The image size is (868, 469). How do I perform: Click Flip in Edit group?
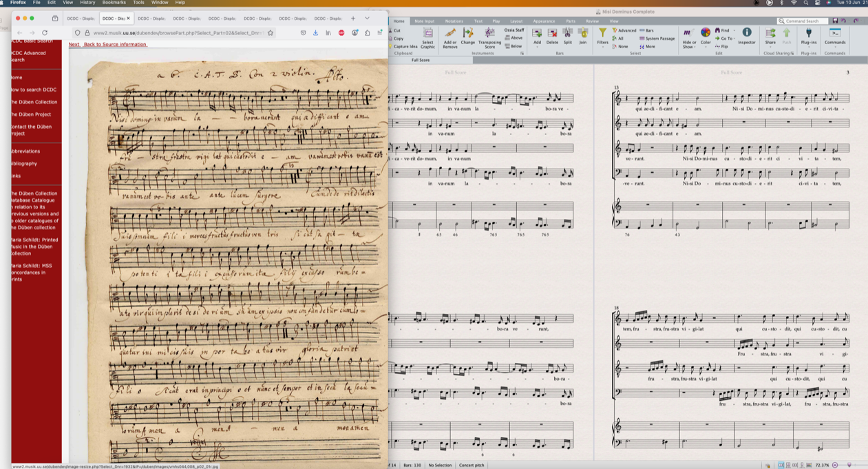point(722,47)
